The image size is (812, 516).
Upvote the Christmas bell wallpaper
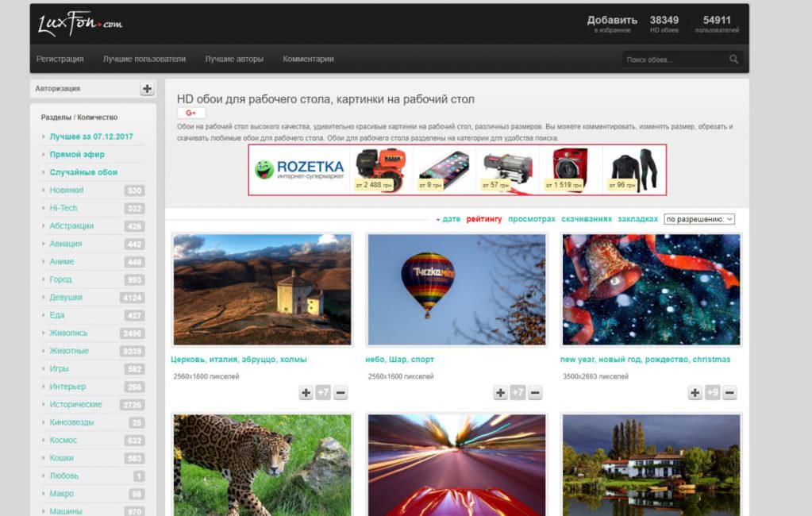(x=695, y=392)
